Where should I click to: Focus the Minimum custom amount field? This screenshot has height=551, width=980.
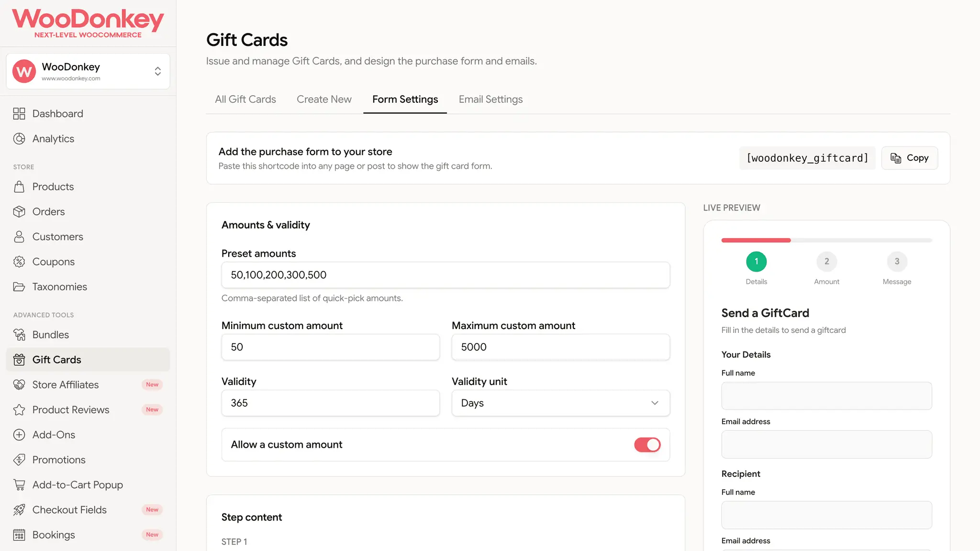pos(331,347)
